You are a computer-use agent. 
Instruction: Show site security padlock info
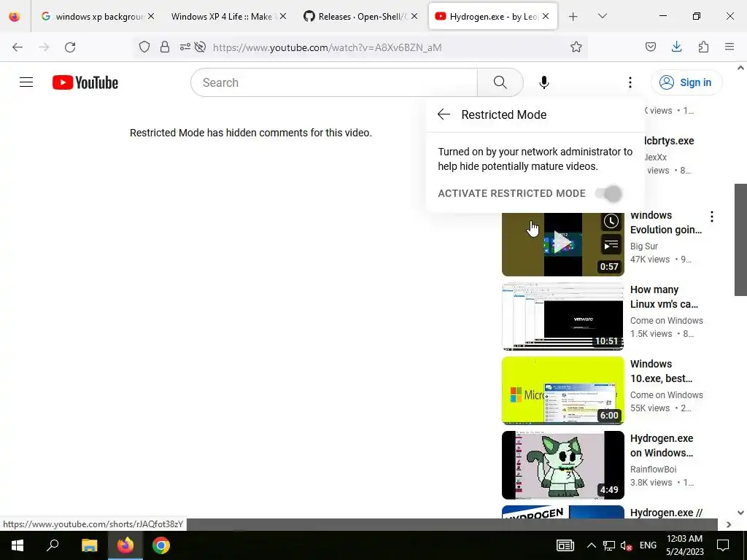[165, 47]
